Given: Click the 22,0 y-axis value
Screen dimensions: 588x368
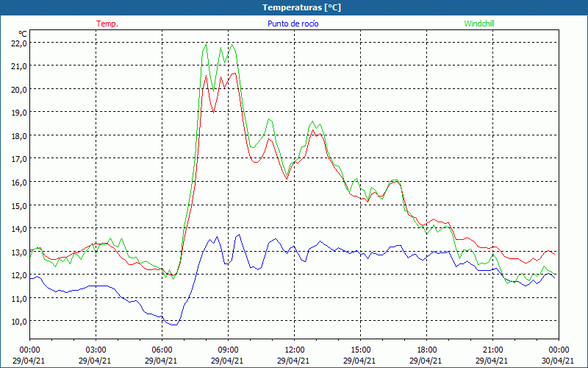Looking at the screenshot, I should pos(20,43).
